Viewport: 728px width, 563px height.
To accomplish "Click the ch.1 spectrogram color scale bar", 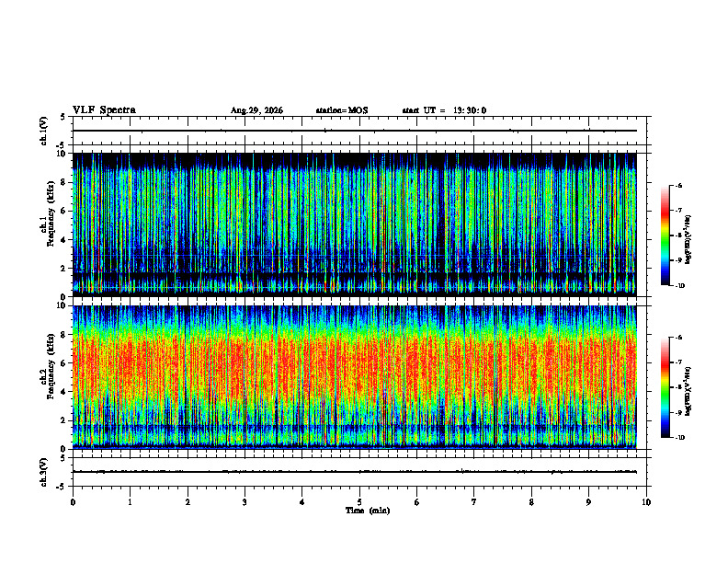I will click(665, 236).
